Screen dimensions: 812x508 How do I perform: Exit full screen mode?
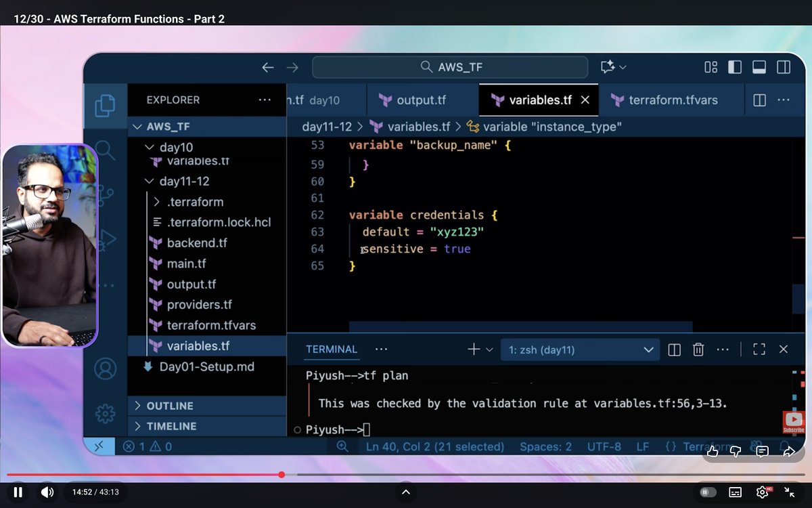[x=790, y=492]
